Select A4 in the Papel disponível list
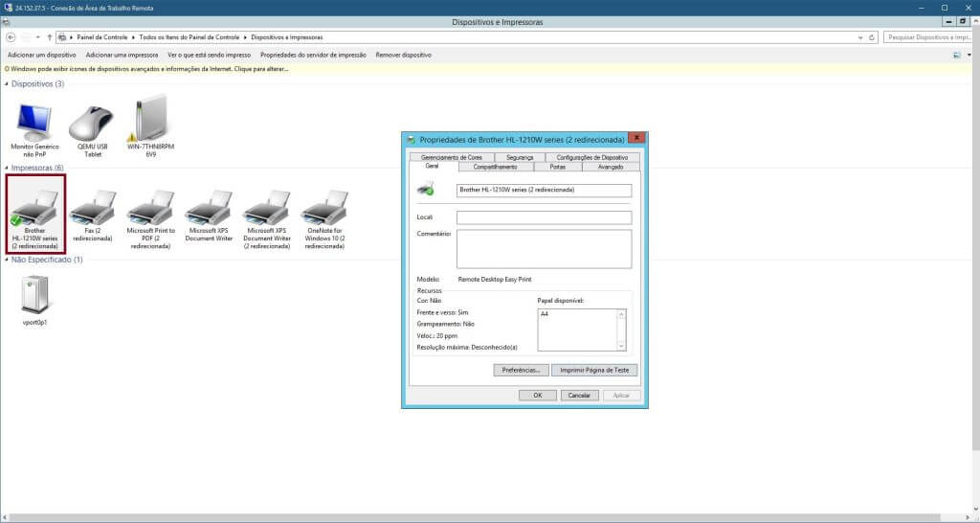 [545, 314]
